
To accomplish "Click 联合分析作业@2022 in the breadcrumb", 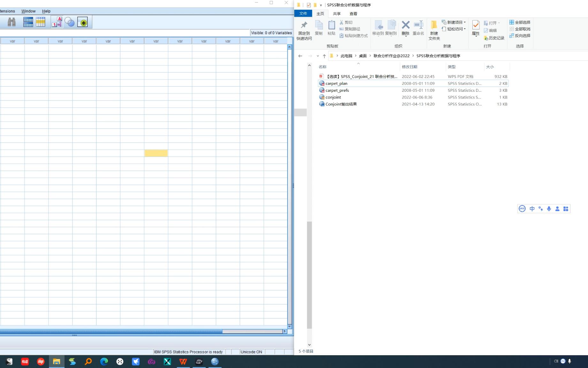I will [x=392, y=56].
